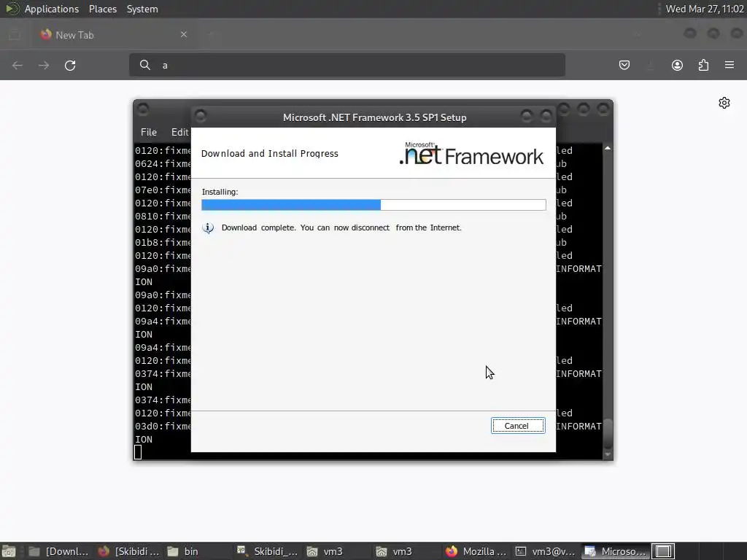Open the terminal File menu

(x=149, y=132)
